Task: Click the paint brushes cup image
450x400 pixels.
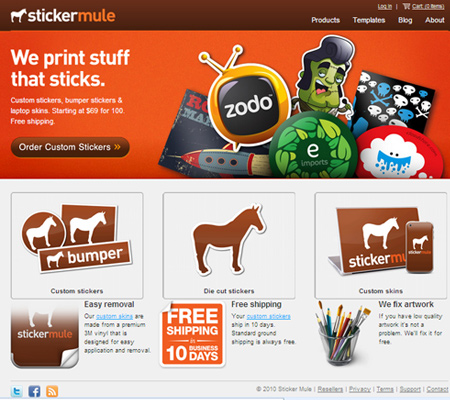Action: [342, 333]
